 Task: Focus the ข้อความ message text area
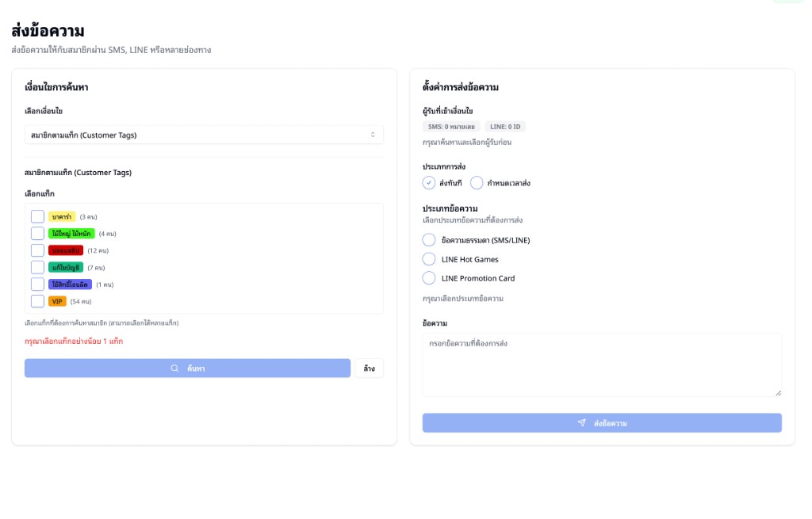coord(602,364)
